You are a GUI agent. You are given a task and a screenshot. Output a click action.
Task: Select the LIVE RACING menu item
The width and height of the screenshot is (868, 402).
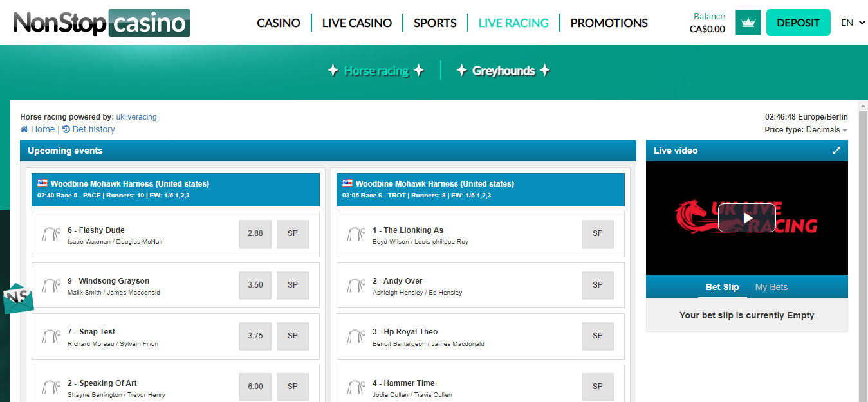click(513, 23)
